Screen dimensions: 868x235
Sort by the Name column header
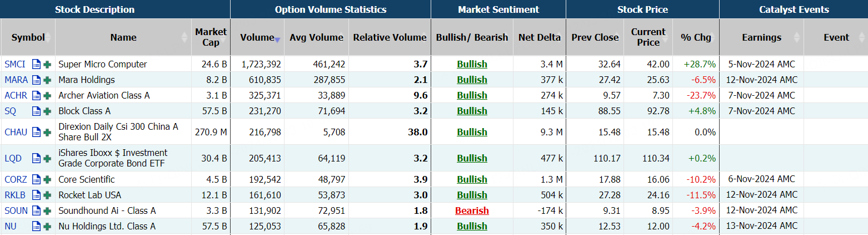123,38
